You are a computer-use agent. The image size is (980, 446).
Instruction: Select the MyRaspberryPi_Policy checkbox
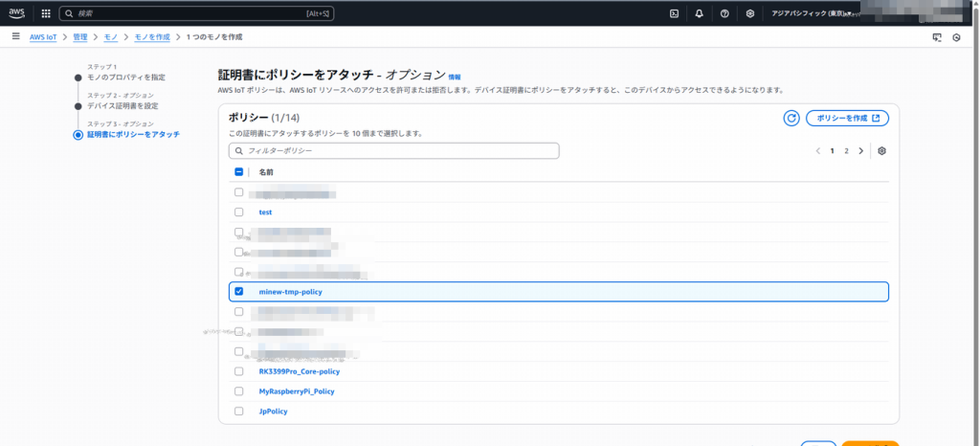tap(239, 391)
